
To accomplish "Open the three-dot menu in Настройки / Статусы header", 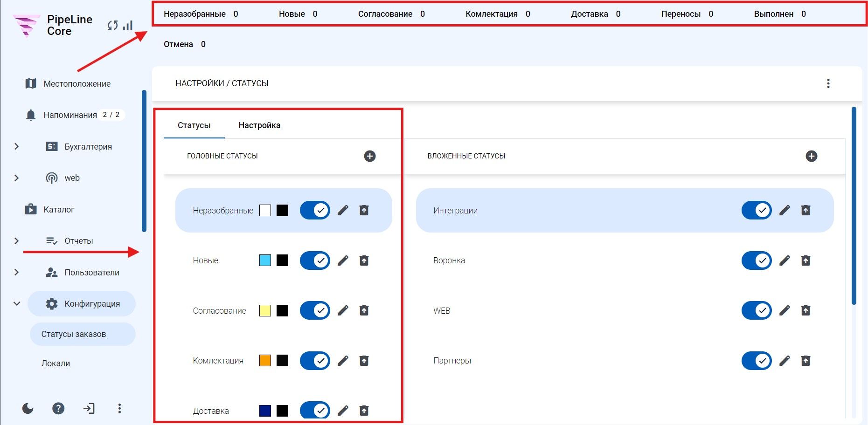I will pyautogui.click(x=828, y=83).
